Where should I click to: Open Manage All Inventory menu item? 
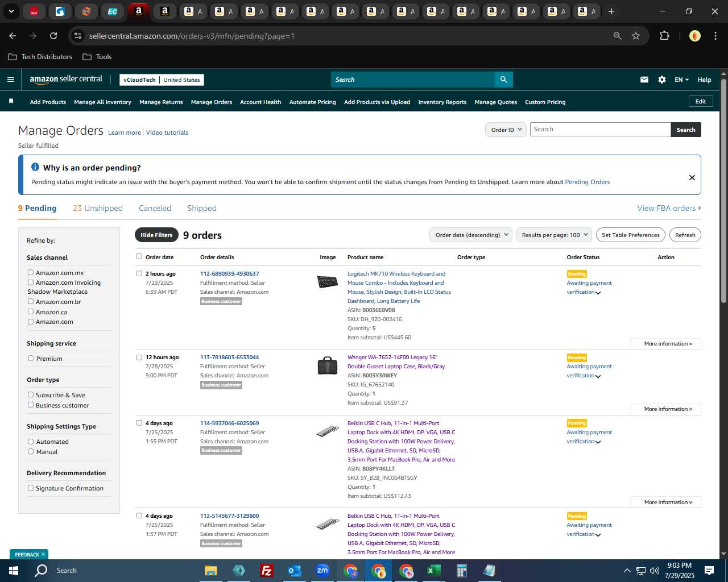click(102, 102)
